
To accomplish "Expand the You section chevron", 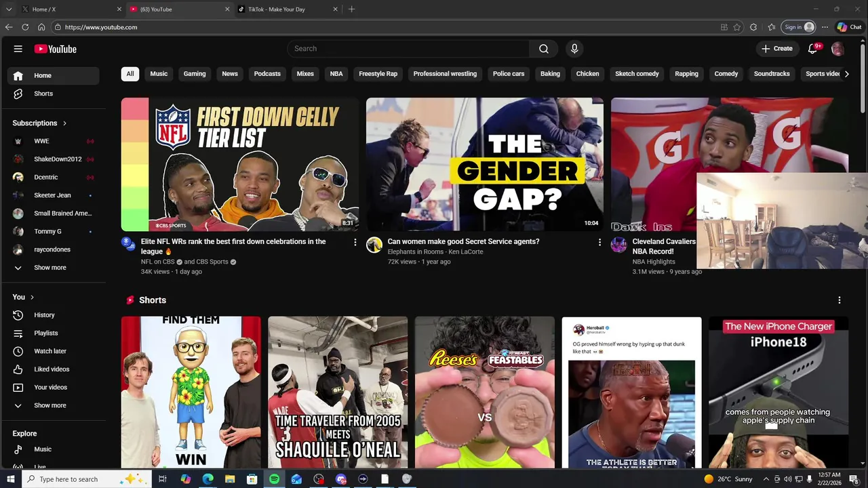I will tap(32, 297).
